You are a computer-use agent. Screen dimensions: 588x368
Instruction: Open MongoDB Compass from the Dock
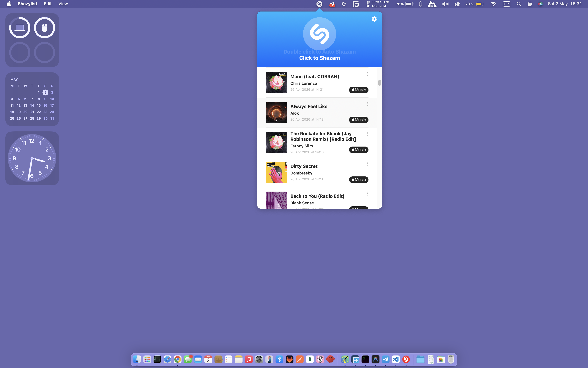click(310, 359)
